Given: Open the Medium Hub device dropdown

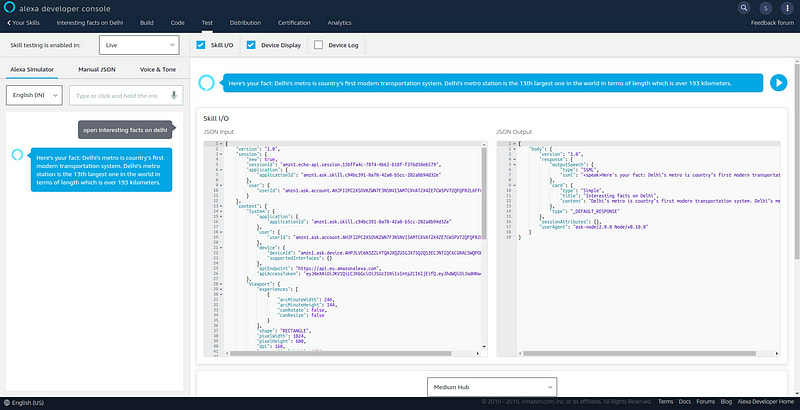Looking at the screenshot, I should [x=492, y=387].
